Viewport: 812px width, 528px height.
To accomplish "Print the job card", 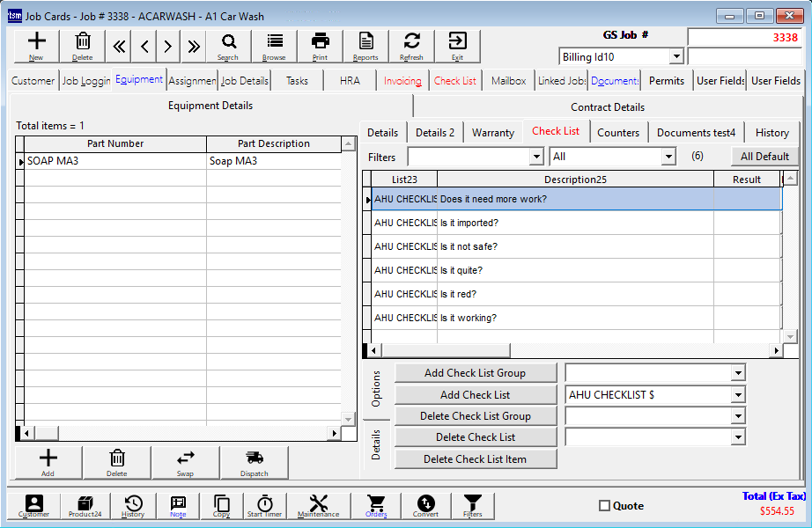I will 320,46.
